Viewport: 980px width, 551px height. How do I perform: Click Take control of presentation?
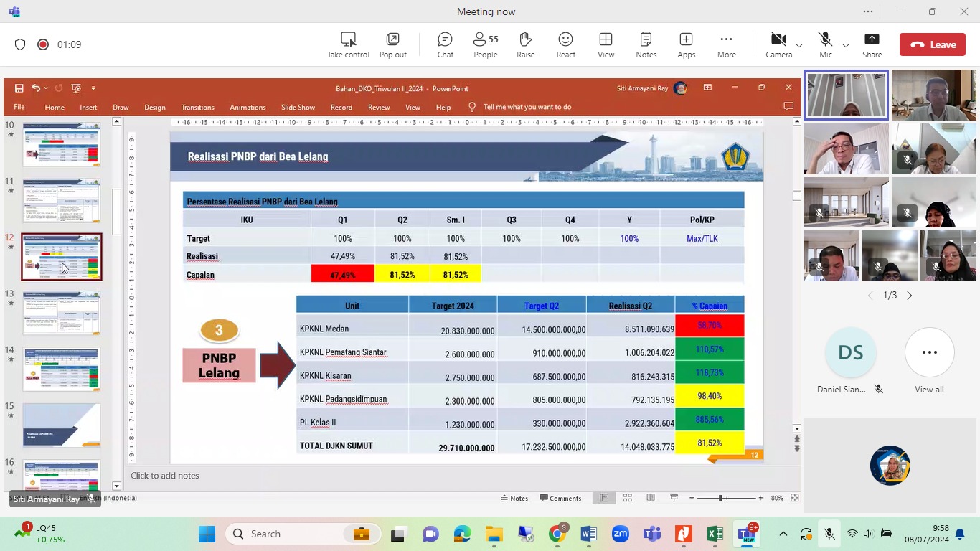tap(348, 44)
